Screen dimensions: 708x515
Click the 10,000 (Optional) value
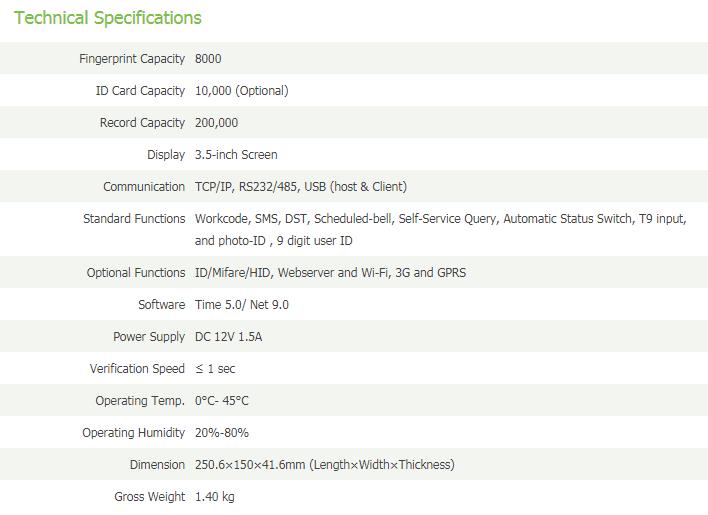pyautogui.click(x=242, y=91)
